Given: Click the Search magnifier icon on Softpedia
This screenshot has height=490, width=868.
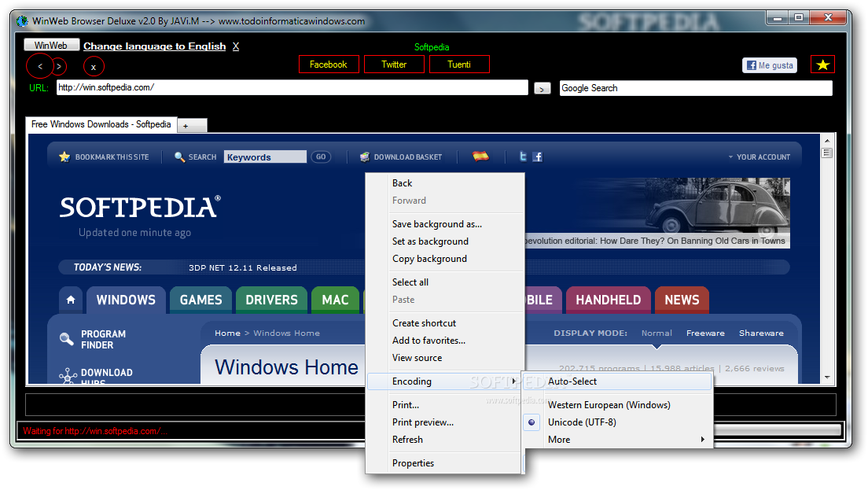Looking at the screenshot, I should [x=179, y=157].
